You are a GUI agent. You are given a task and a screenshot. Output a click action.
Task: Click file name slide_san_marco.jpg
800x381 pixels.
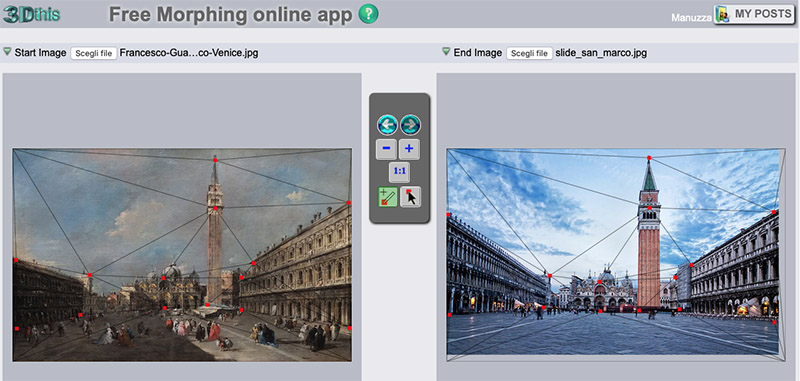pos(601,53)
